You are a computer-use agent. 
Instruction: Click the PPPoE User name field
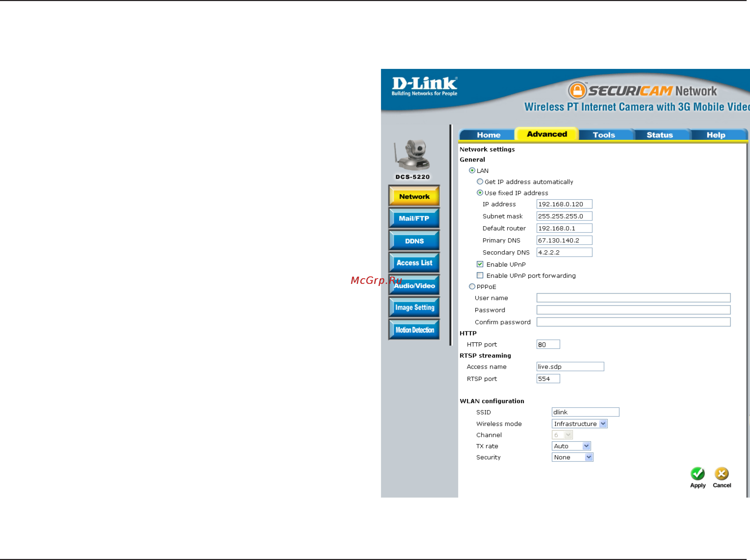tap(633, 298)
